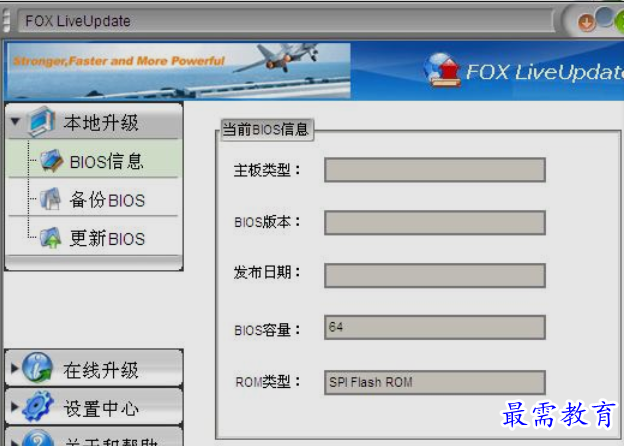Click the BIOS容量 label

(267, 330)
